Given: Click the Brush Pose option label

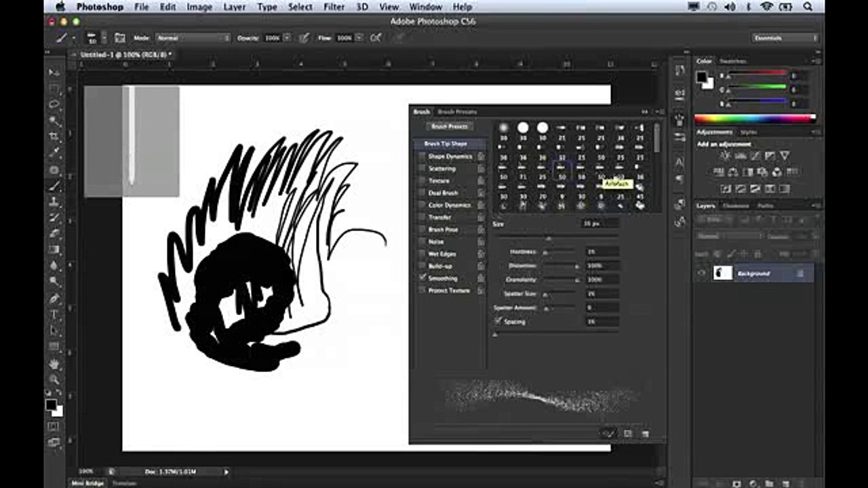Looking at the screenshot, I should (x=443, y=230).
